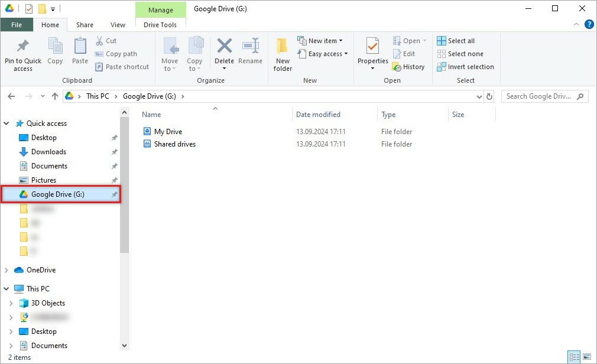The image size is (597, 364).
Task: Click new folder quick access toolbar icon
Action: point(42,8)
